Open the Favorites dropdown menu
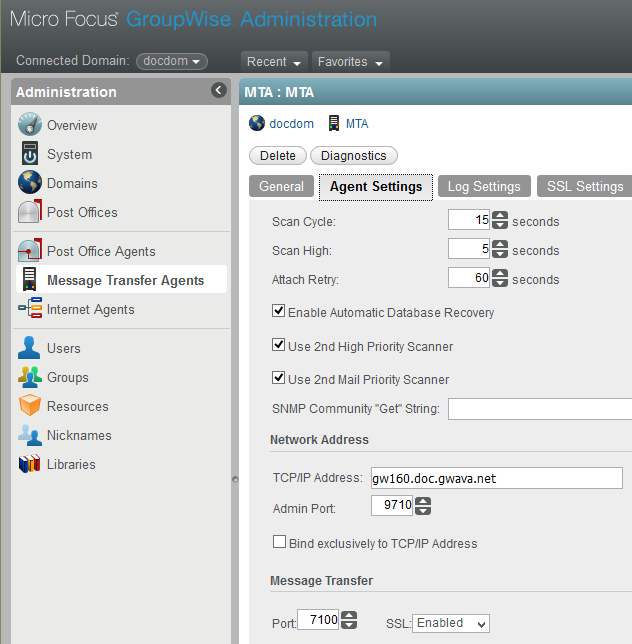This screenshot has height=644, width=632. pos(350,62)
